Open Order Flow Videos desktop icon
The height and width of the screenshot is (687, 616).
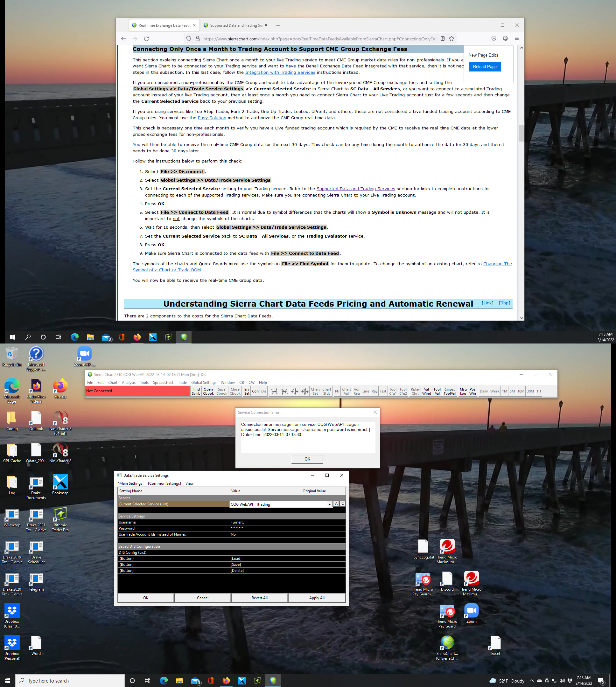[36, 391]
